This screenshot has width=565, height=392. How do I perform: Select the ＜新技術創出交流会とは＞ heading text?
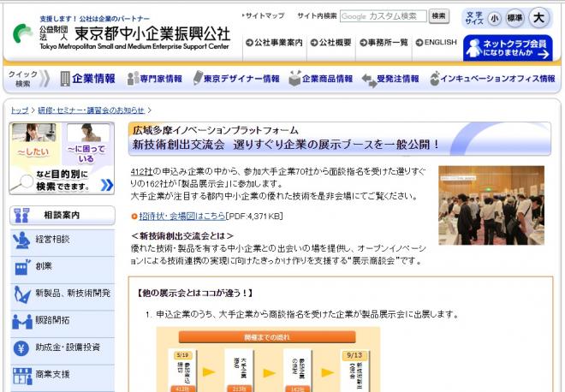click(182, 236)
